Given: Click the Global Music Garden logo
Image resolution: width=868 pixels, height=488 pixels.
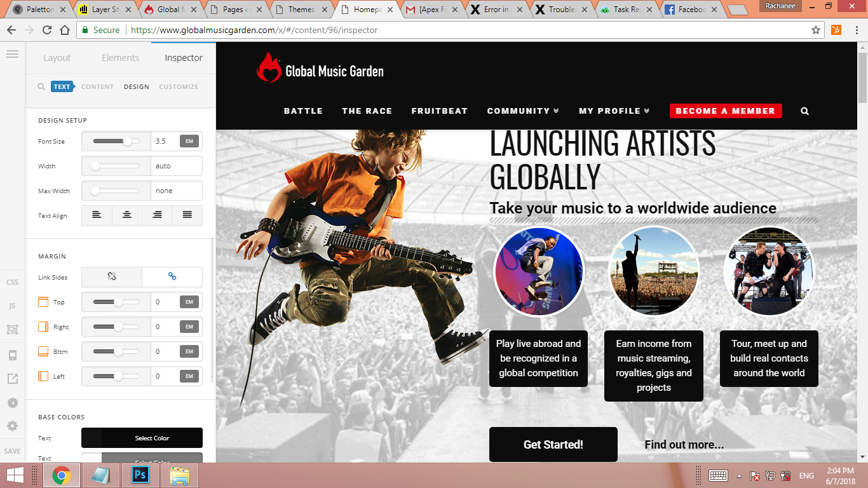Looking at the screenshot, I should coord(320,68).
